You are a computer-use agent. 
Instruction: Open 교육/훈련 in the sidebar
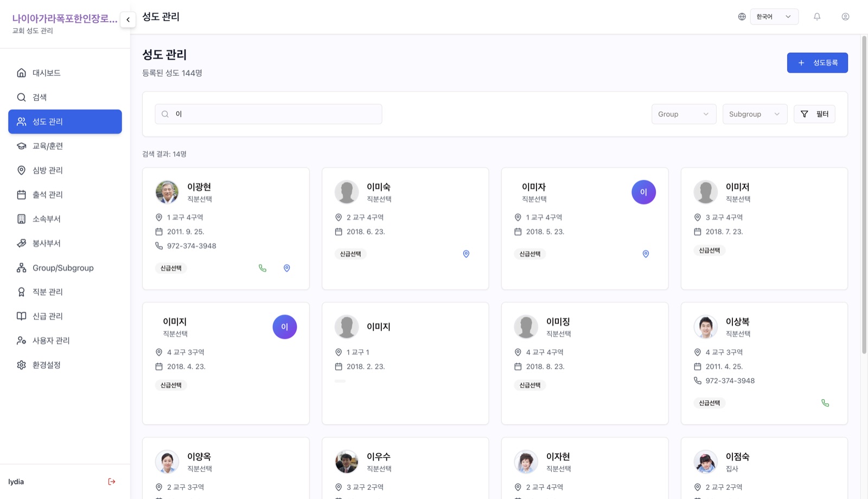coord(65,146)
